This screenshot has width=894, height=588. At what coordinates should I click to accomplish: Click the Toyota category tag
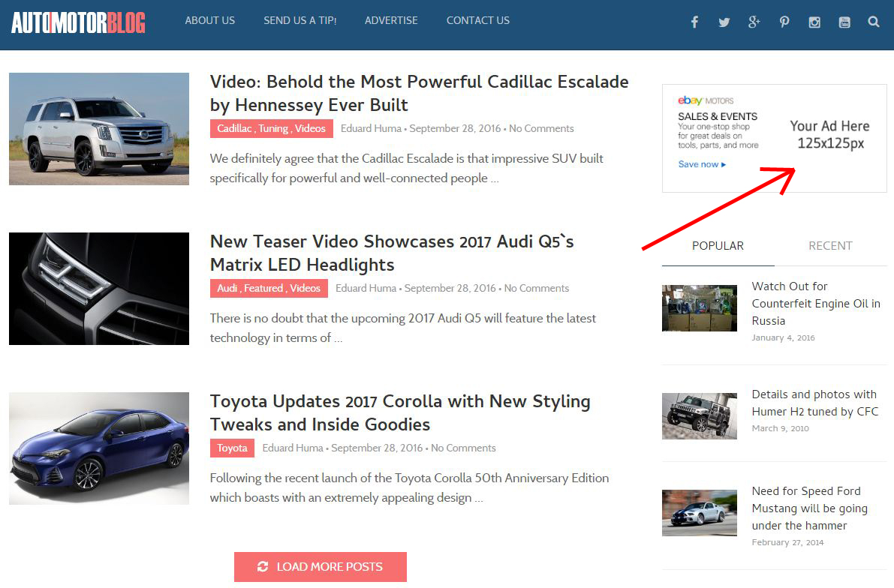(x=232, y=448)
